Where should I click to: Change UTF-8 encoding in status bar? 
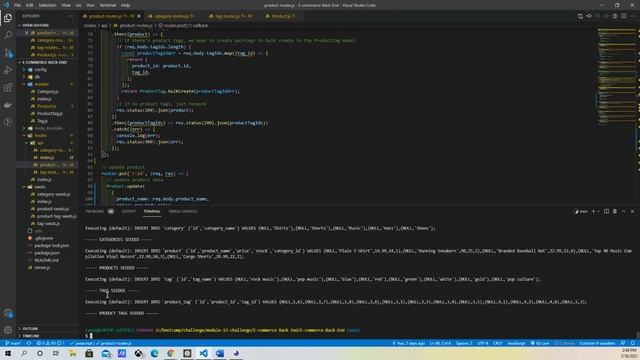click(482, 343)
